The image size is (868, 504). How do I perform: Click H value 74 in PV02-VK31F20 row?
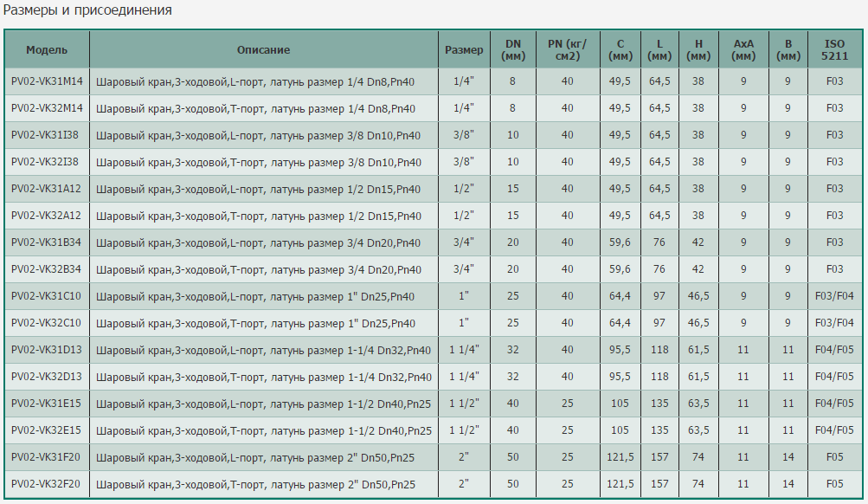point(698,457)
